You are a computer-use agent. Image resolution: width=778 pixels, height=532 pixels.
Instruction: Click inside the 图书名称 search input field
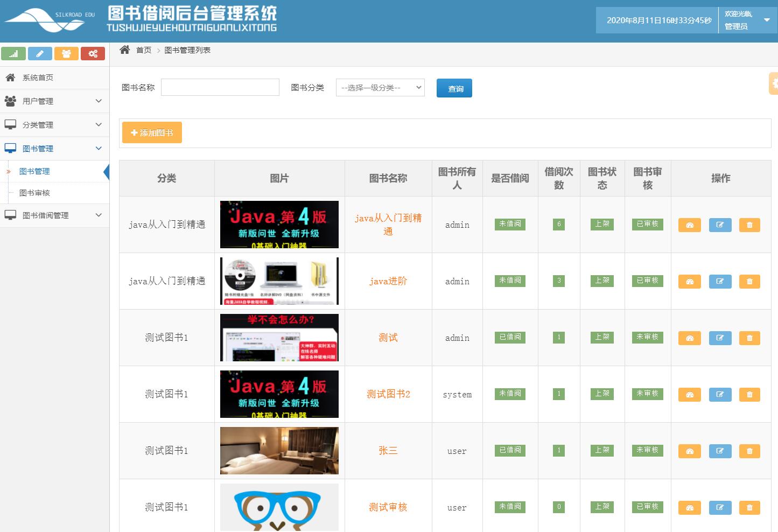pyautogui.click(x=220, y=87)
